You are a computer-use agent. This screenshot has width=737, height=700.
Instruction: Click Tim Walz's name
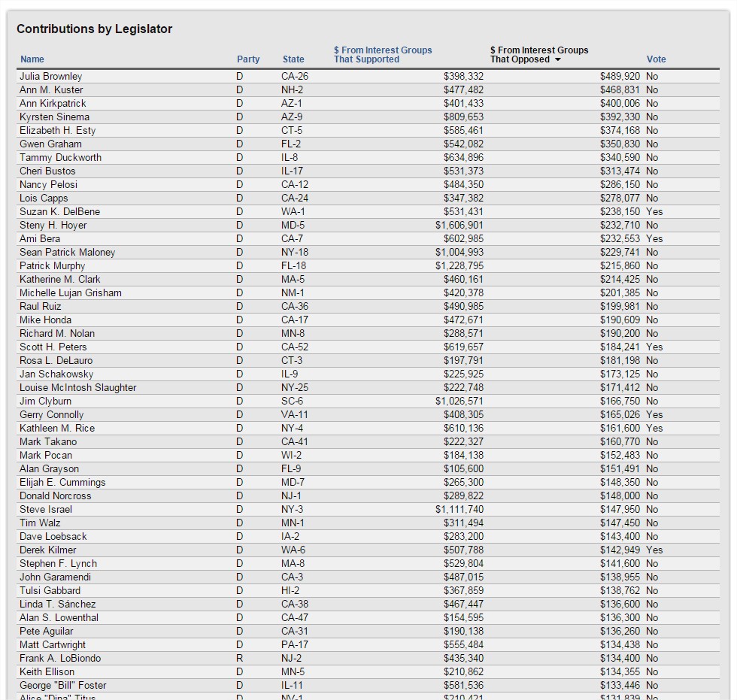point(39,523)
